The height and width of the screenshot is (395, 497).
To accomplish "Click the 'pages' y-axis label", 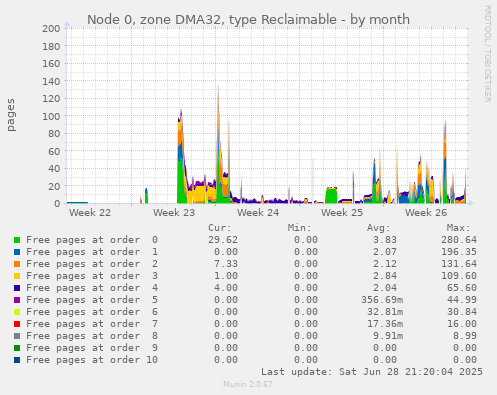I will pos(11,115).
